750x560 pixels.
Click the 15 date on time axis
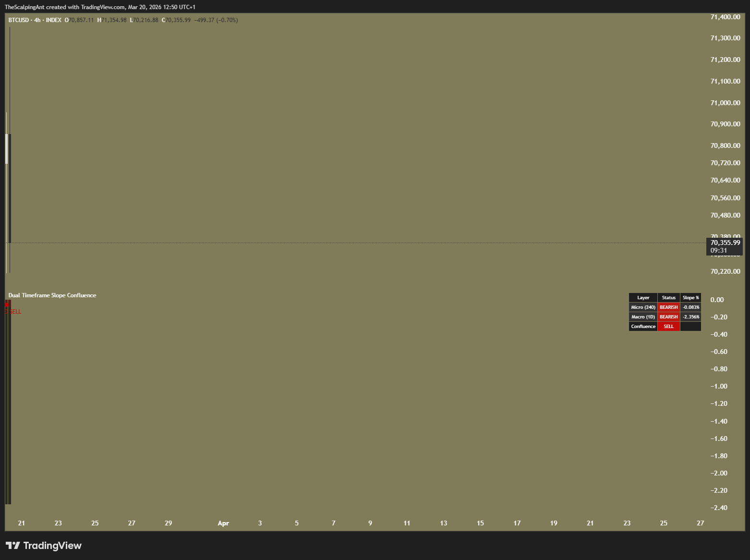click(480, 523)
